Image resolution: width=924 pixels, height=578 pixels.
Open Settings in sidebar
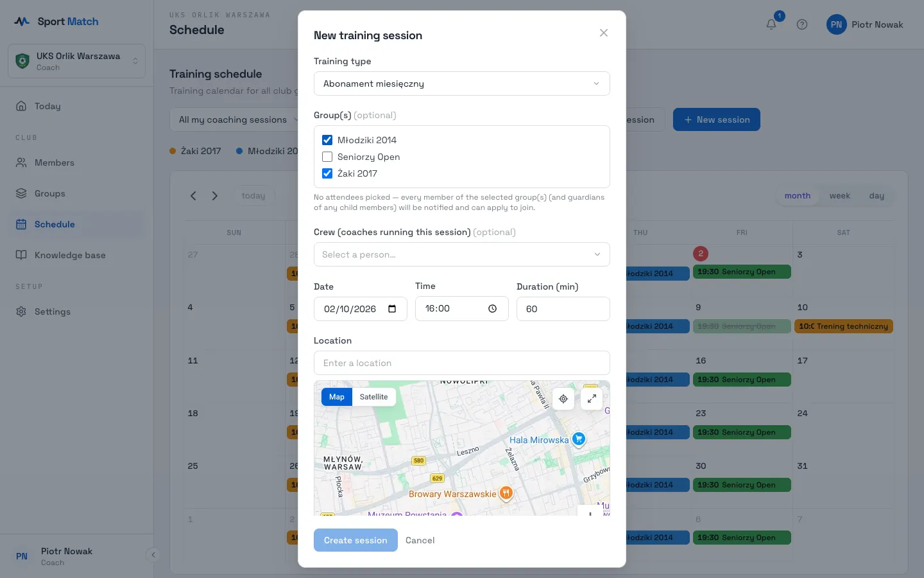[x=76, y=311]
